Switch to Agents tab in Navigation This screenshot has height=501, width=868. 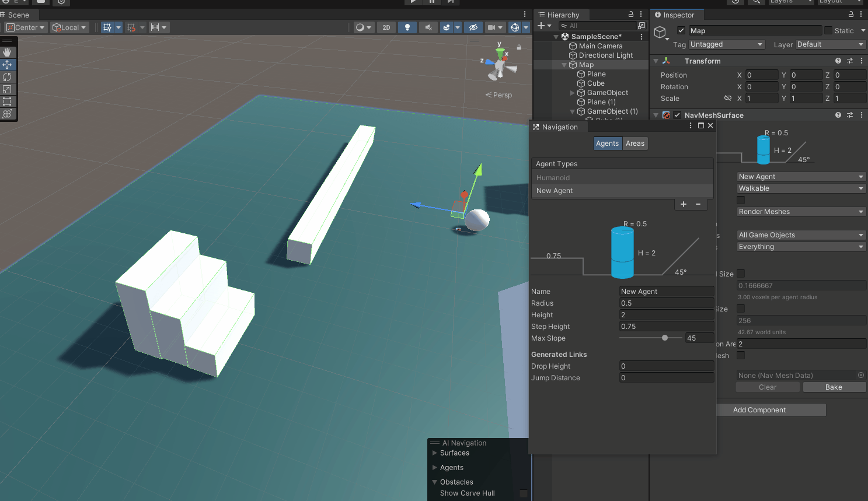point(607,143)
